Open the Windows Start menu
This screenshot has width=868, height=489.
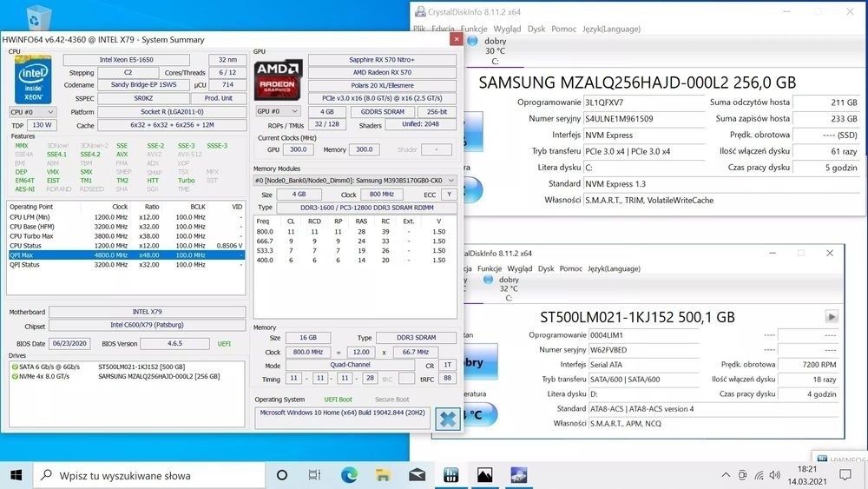coord(16,475)
